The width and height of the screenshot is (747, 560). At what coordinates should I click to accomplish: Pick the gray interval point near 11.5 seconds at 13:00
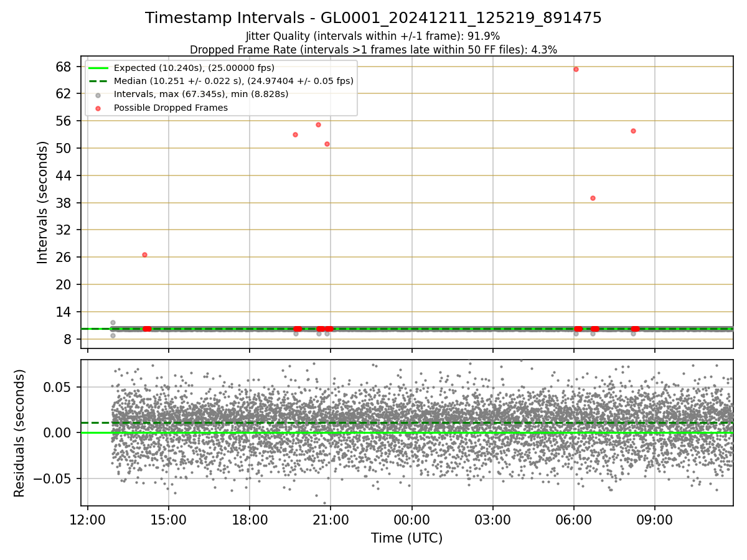(x=113, y=322)
